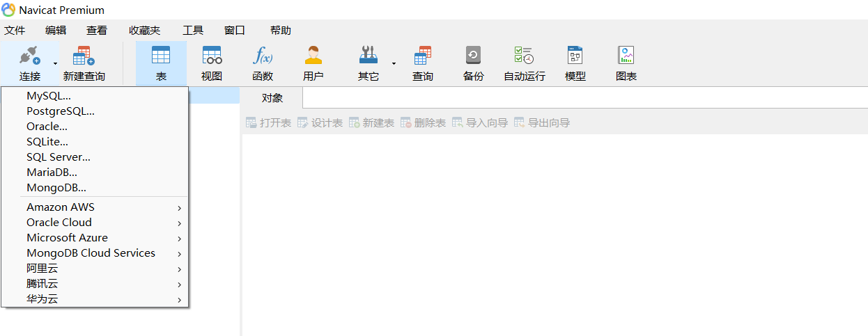This screenshot has width=868, height=336.
Task: Choose Oracle... connection type
Action: [95, 127]
